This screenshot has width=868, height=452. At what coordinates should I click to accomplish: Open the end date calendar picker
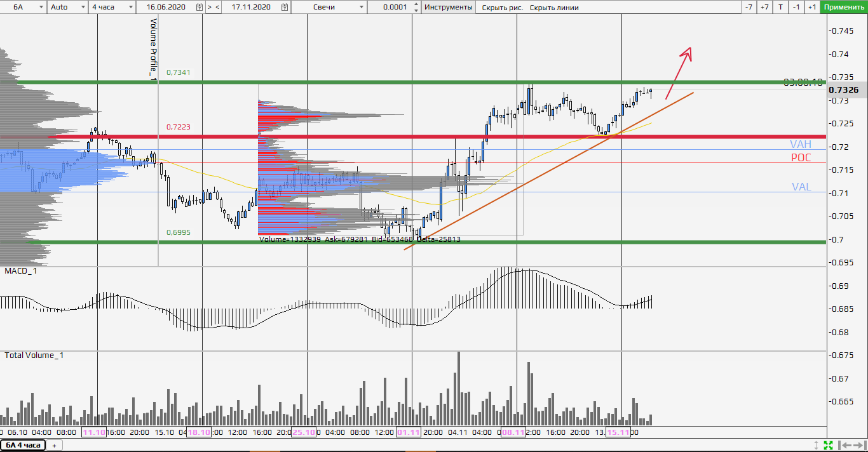[285, 7]
